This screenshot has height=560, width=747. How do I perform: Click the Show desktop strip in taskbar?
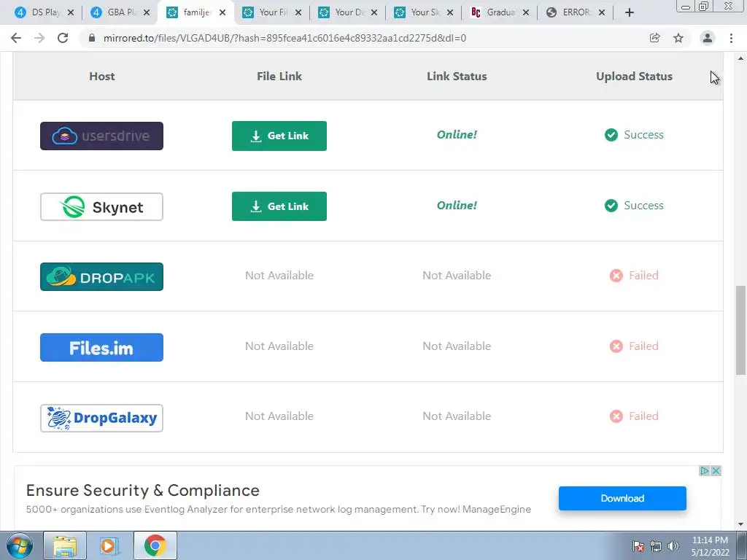[742, 545]
